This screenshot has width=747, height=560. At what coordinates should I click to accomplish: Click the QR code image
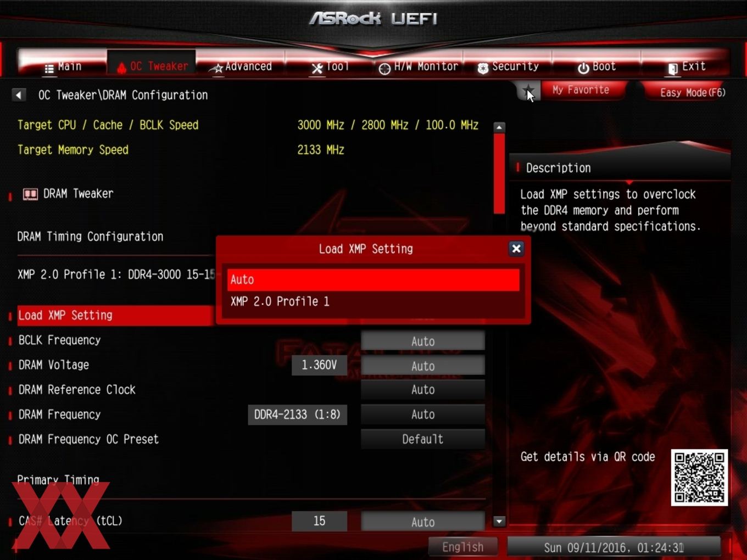[x=699, y=478]
